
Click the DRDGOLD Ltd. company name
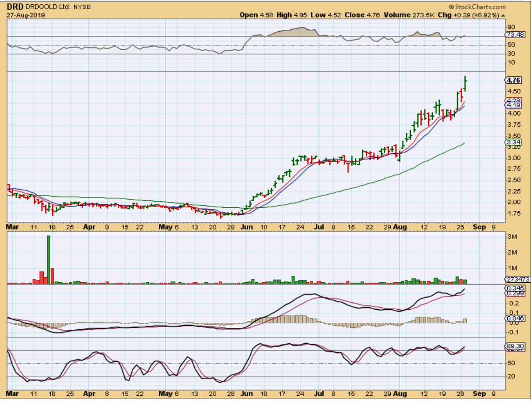(x=46, y=7)
